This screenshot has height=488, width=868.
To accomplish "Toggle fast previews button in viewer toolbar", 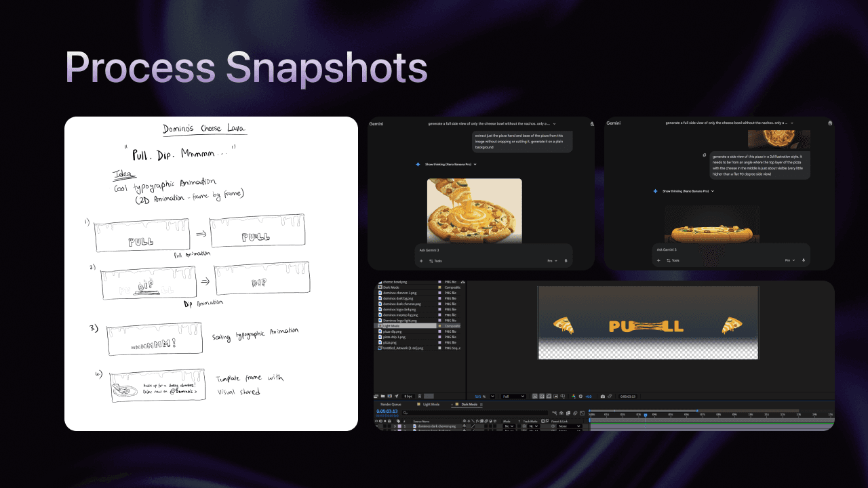I will tap(535, 396).
